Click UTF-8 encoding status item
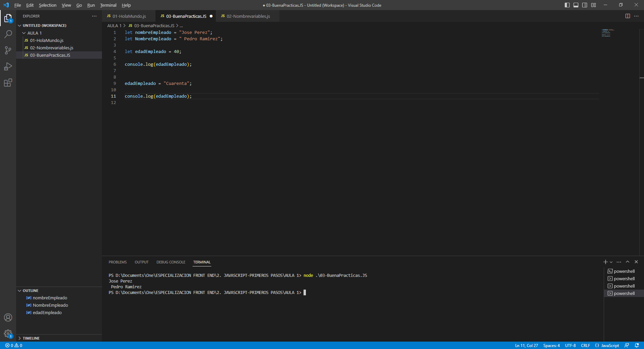644x349 pixels. pyautogui.click(x=570, y=345)
